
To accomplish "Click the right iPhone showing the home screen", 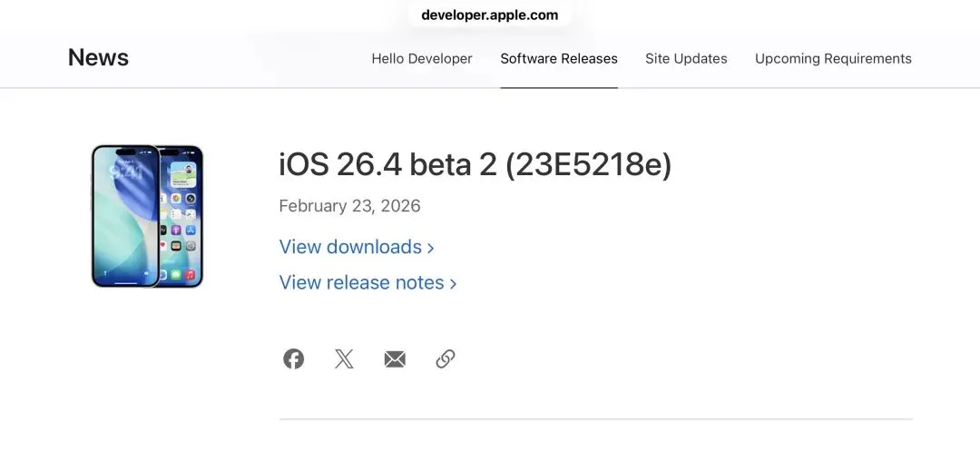I will pyautogui.click(x=183, y=216).
